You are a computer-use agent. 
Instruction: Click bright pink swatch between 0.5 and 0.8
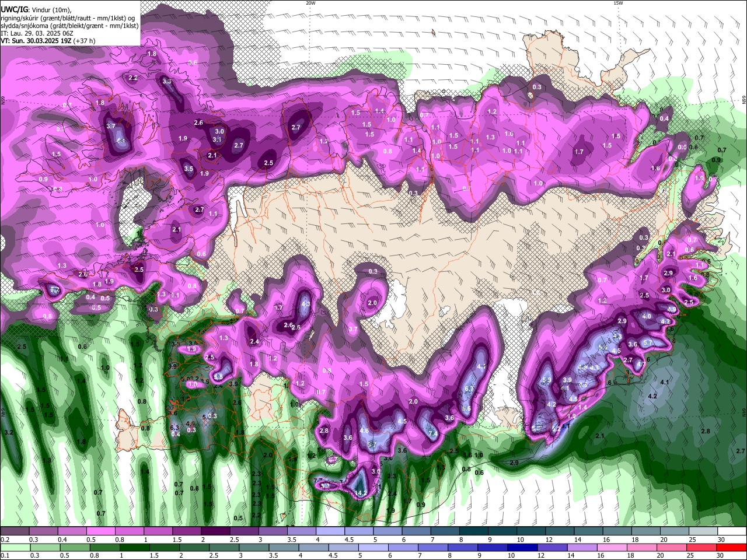point(100,531)
